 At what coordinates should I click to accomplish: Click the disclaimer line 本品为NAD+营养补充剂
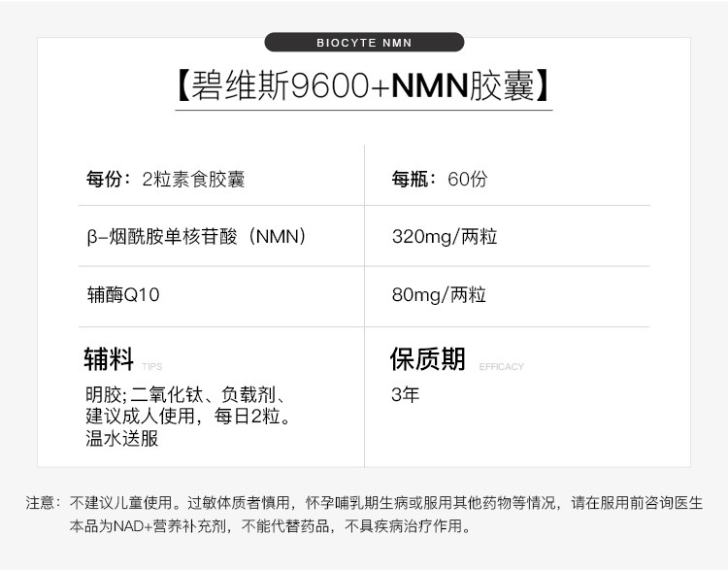(x=270, y=526)
